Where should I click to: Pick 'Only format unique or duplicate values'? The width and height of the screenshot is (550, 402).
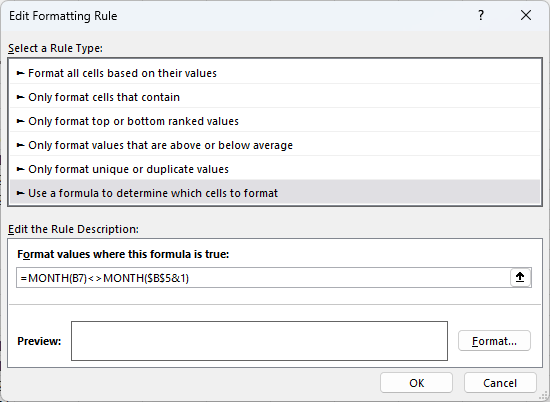pos(275,169)
